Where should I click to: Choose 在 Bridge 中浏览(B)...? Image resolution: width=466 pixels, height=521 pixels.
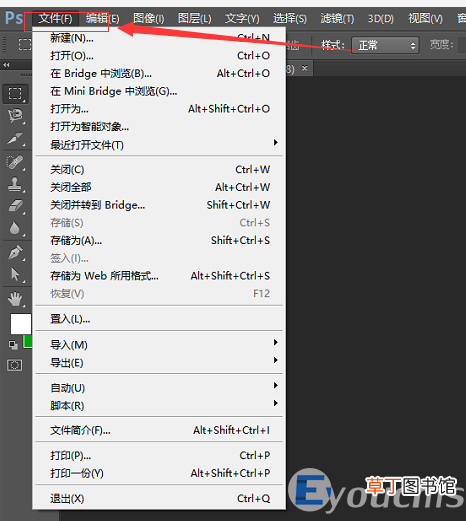(x=159, y=73)
